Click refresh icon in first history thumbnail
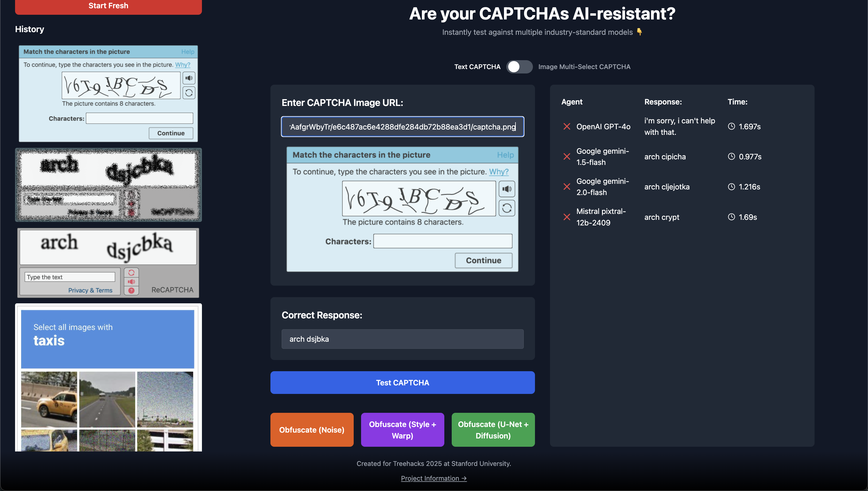868x491 pixels. 189,93
